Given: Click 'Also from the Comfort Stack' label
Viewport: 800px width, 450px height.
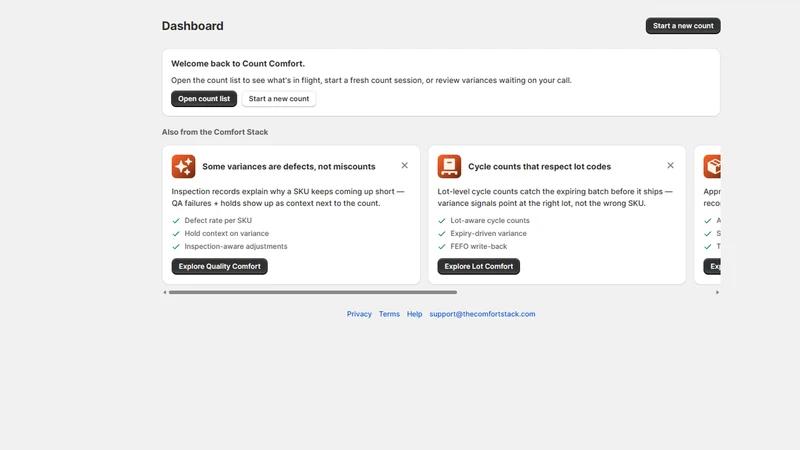Looking at the screenshot, I should pyautogui.click(x=215, y=132).
